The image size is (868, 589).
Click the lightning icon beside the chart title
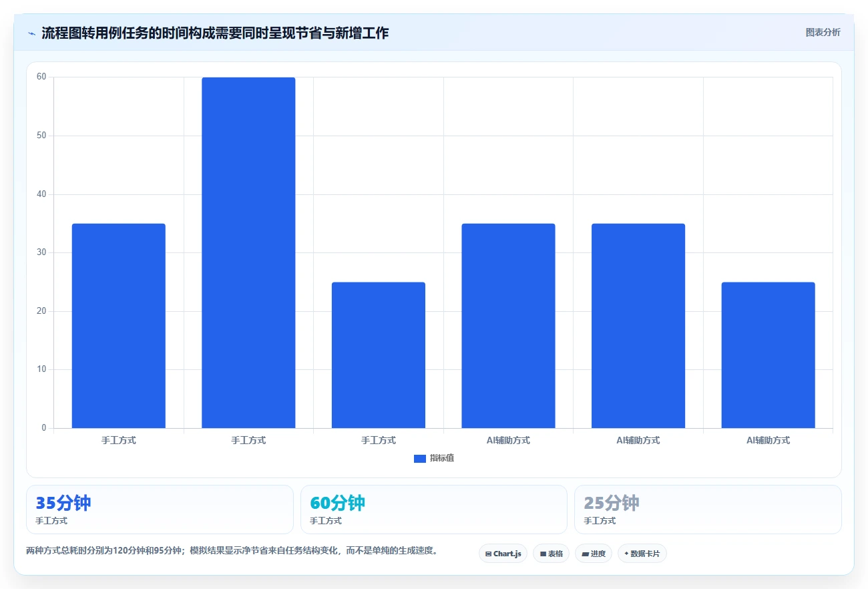(32, 33)
